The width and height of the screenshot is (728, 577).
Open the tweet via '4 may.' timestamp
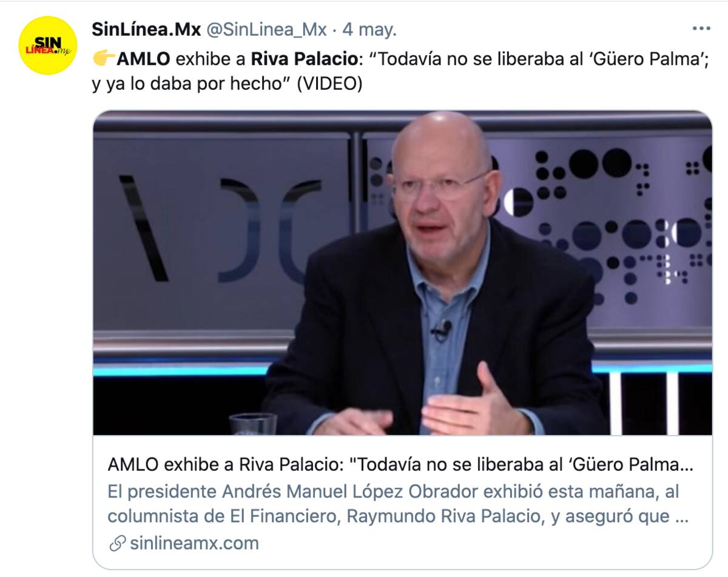pos(369,29)
